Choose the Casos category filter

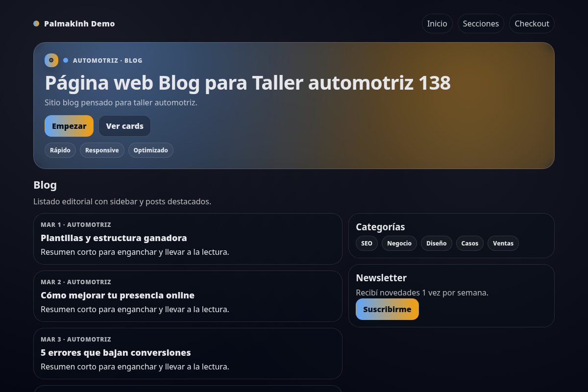click(470, 243)
